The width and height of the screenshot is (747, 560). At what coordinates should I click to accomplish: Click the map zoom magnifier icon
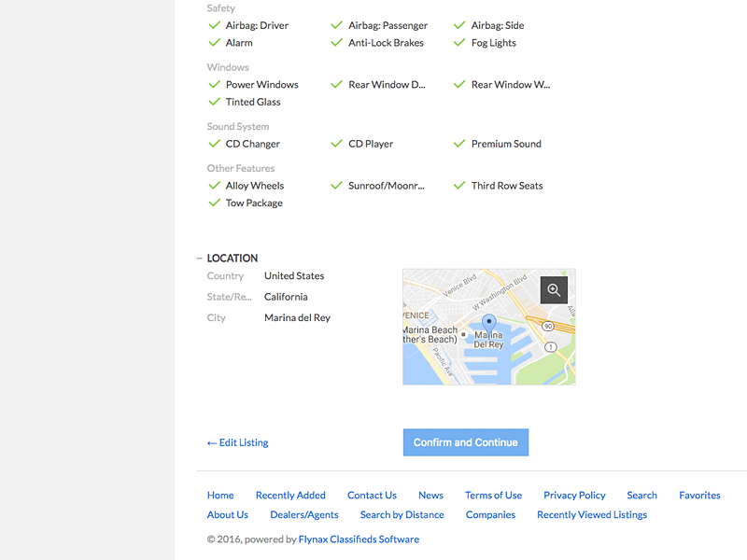pyautogui.click(x=554, y=289)
